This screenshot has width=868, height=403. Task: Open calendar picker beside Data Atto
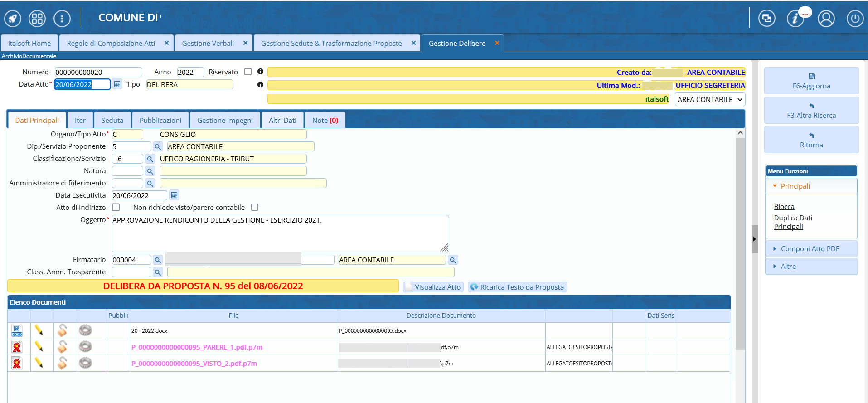click(x=117, y=84)
